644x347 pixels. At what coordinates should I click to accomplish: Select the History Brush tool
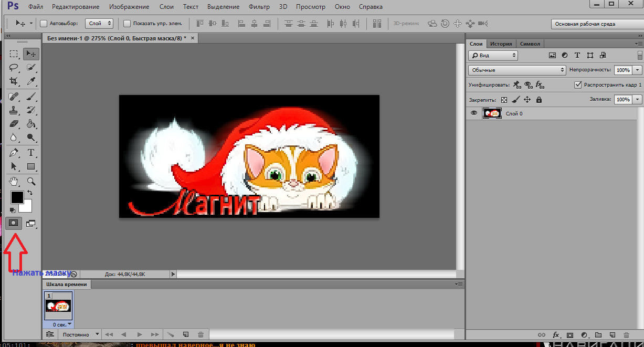click(x=30, y=110)
